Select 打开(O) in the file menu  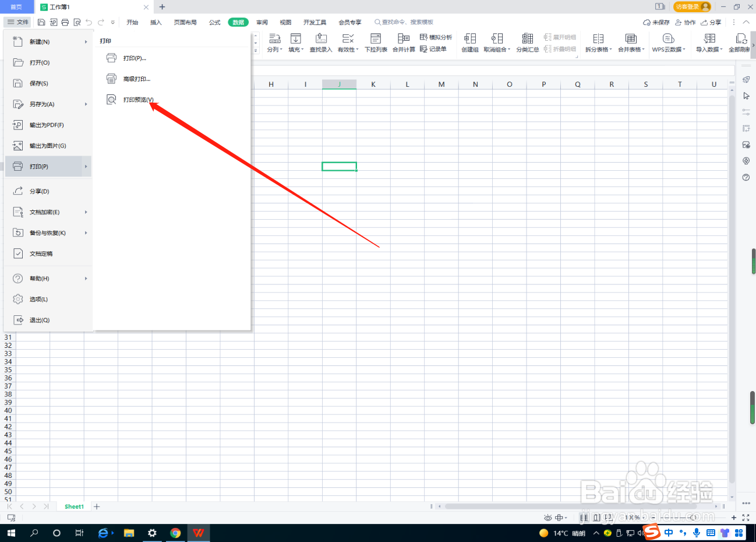[x=48, y=62]
